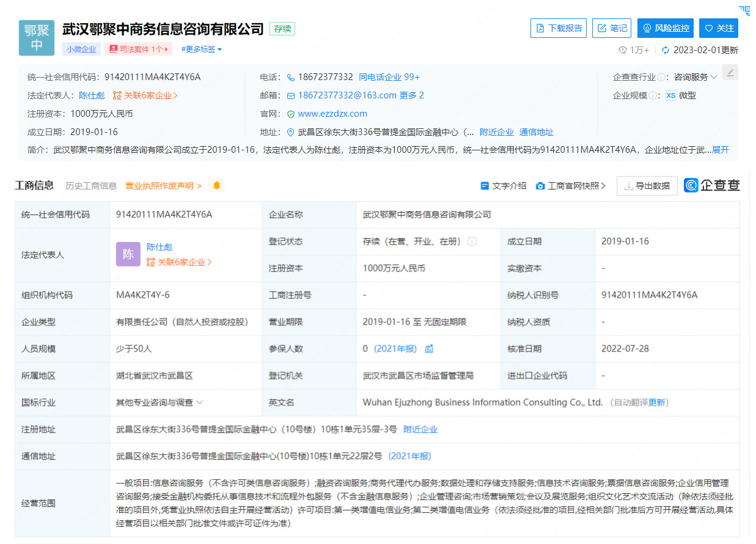The width and height of the screenshot is (756, 544).
Task: Open the 同电话企业 99+ link
Action: 389,77
